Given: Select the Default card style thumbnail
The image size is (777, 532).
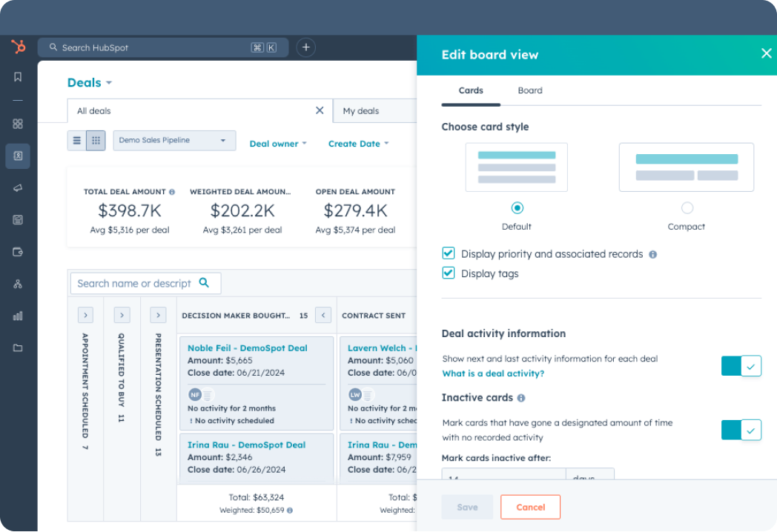Looking at the screenshot, I should pos(517,167).
